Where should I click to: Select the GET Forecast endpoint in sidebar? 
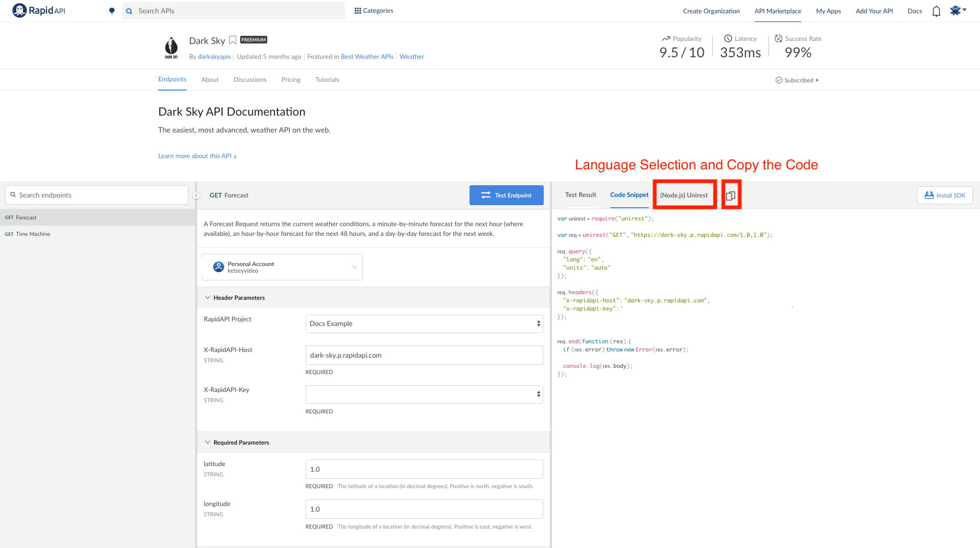point(97,217)
